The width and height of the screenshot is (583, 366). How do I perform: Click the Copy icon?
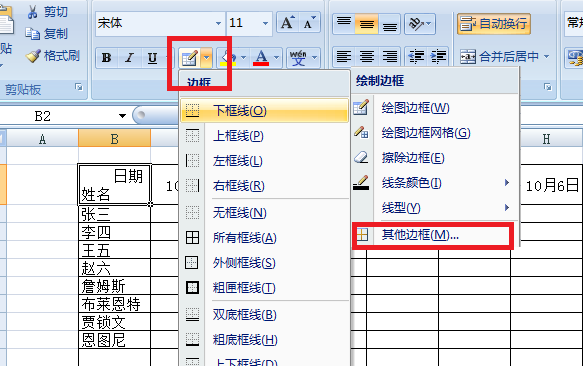[32, 34]
